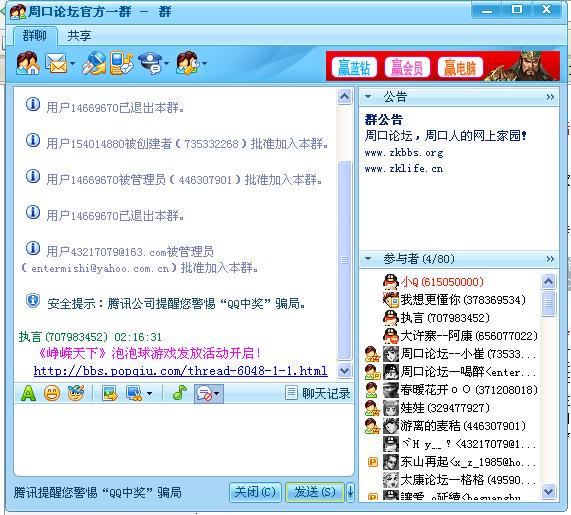The height and width of the screenshot is (515, 571).
Task: Click the magic emoticon icon
Action: [x=76, y=393]
